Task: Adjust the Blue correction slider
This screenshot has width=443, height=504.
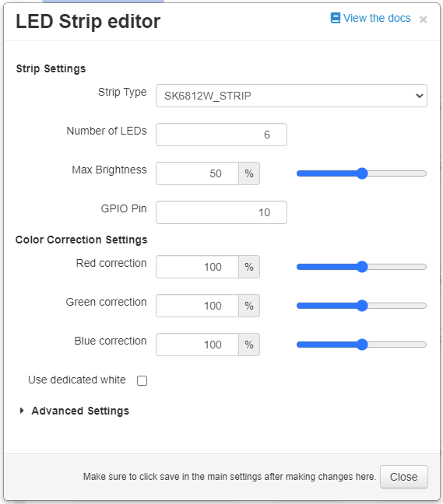Action: click(x=361, y=345)
